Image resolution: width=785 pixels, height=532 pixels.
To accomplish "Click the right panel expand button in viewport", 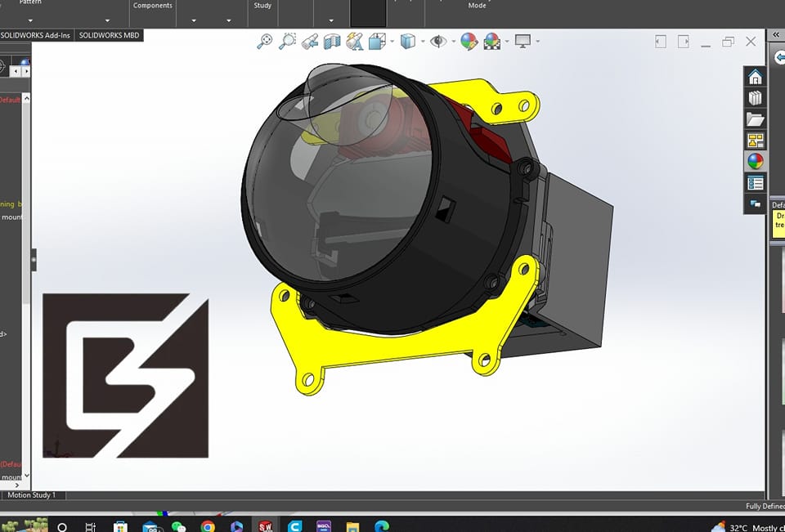I will coord(684,42).
